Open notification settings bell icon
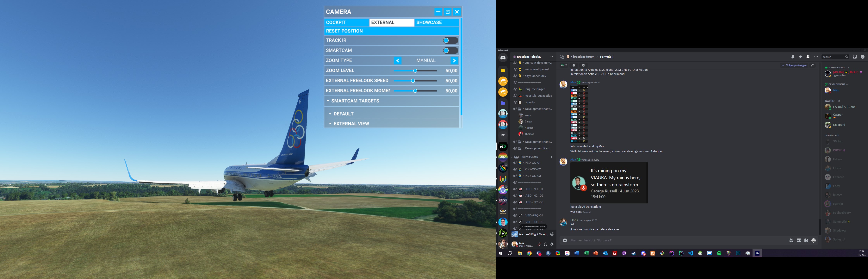This screenshot has width=868, height=279. pyautogui.click(x=793, y=57)
